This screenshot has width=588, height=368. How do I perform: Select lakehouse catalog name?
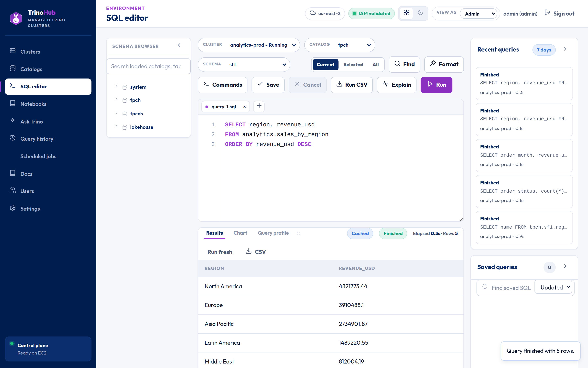point(142,127)
